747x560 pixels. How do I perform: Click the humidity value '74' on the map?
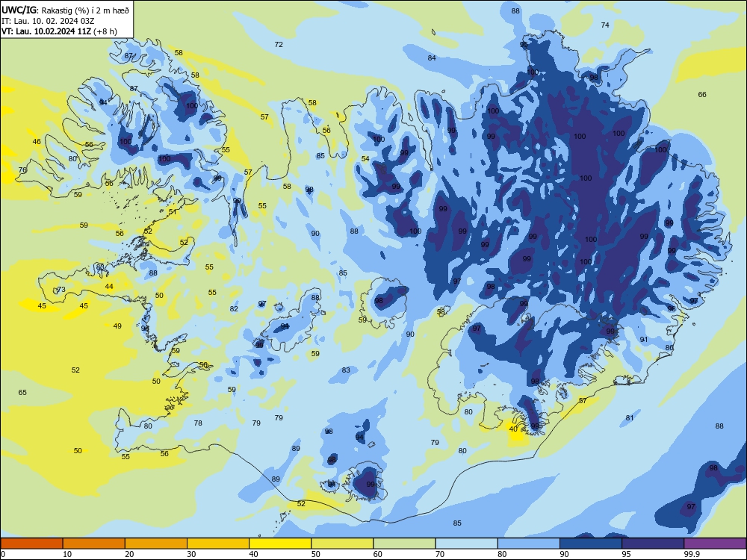[605, 25]
